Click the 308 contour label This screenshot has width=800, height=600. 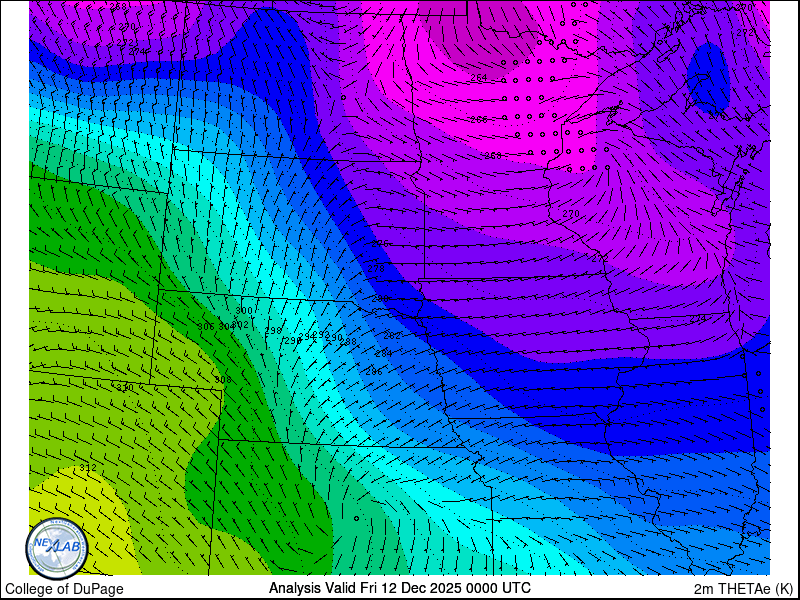tap(222, 380)
